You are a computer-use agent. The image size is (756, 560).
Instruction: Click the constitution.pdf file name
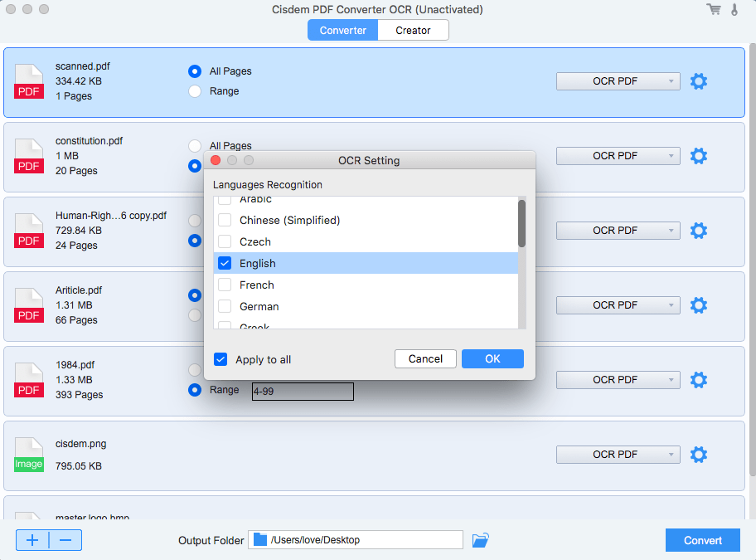click(89, 141)
